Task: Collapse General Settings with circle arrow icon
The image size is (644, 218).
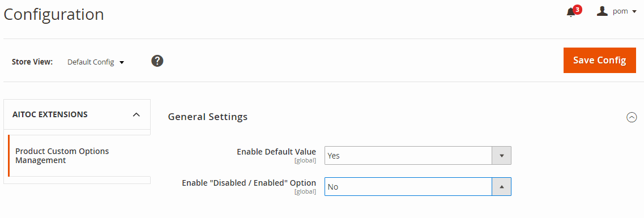Action: (632, 117)
